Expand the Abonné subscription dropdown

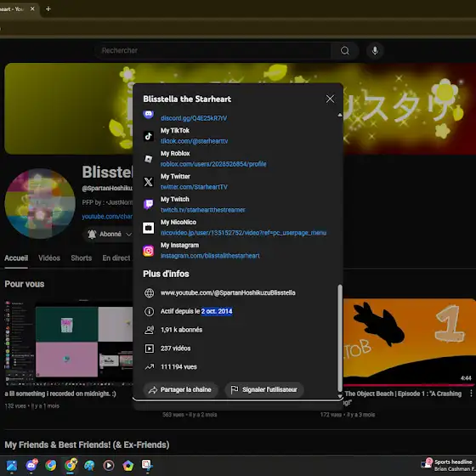128,235
